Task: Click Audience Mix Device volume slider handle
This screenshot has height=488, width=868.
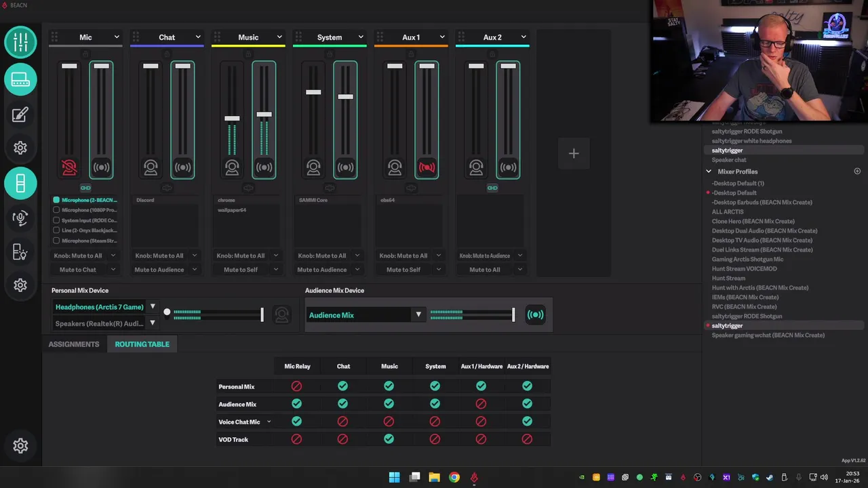Action: point(513,314)
